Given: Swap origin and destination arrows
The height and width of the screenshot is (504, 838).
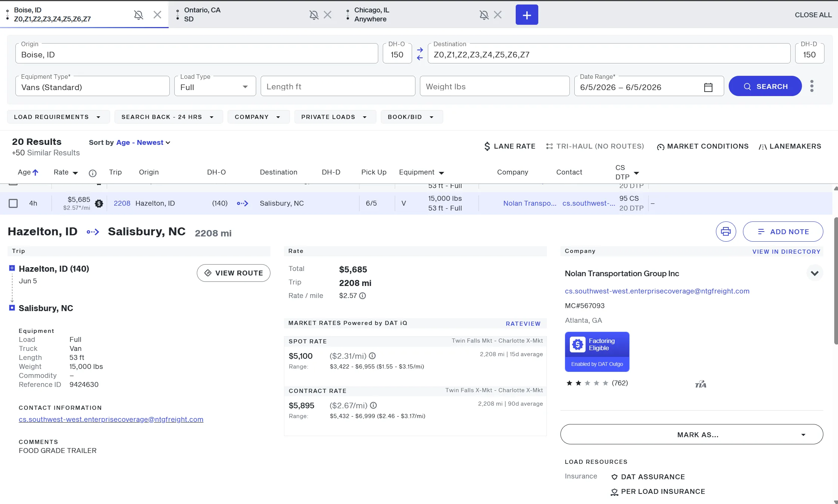Looking at the screenshot, I should click(420, 54).
